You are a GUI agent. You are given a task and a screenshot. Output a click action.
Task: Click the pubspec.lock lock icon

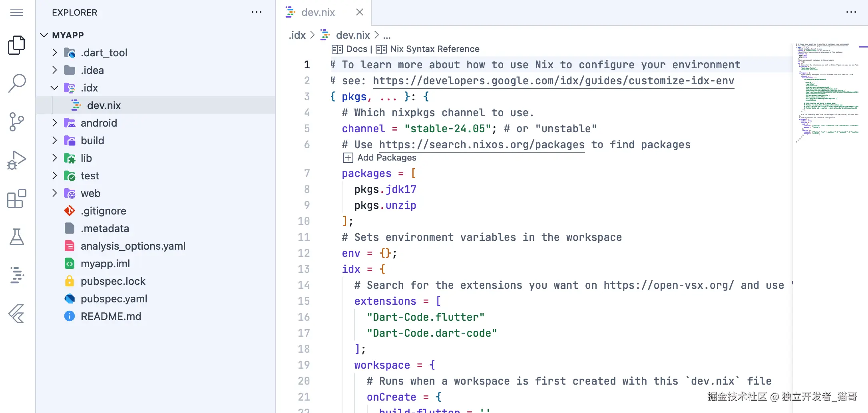[70, 281]
